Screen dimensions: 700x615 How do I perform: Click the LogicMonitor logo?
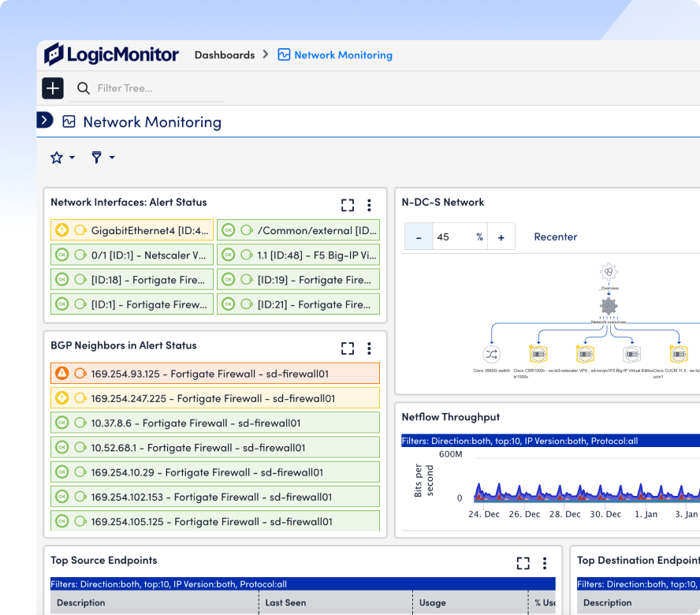[x=111, y=54]
